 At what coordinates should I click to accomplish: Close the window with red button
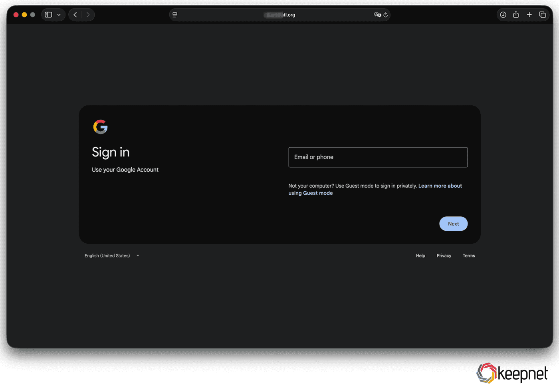coord(16,15)
